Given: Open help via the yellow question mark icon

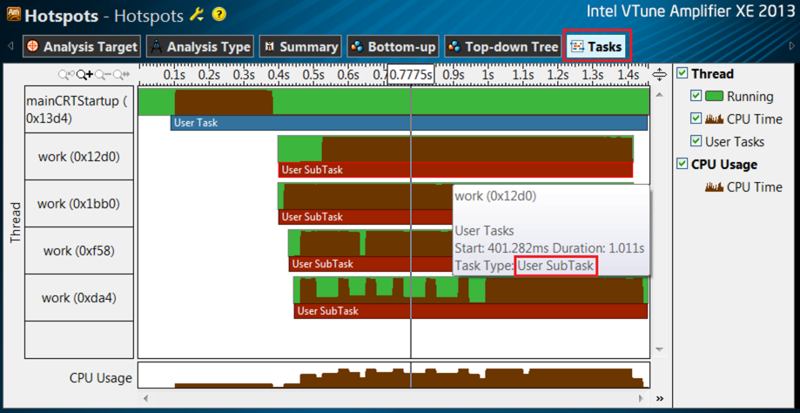Looking at the screenshot, I should coord(219,15).
